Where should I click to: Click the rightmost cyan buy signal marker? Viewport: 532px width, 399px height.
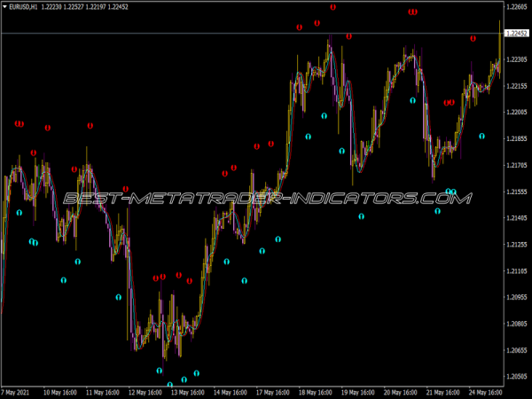(x=482, y=137)
